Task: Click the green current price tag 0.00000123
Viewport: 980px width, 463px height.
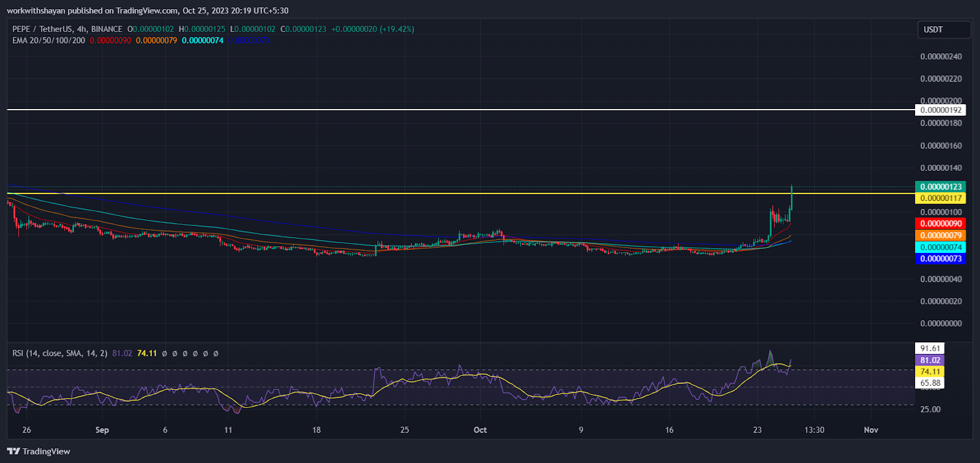Action: (940, 187)
